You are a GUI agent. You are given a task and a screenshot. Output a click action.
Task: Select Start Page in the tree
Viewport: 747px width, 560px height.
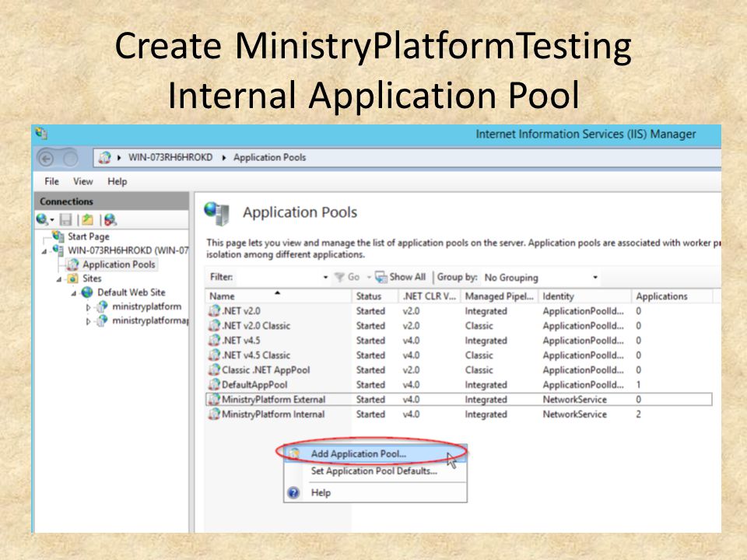(x=89, y=236)
